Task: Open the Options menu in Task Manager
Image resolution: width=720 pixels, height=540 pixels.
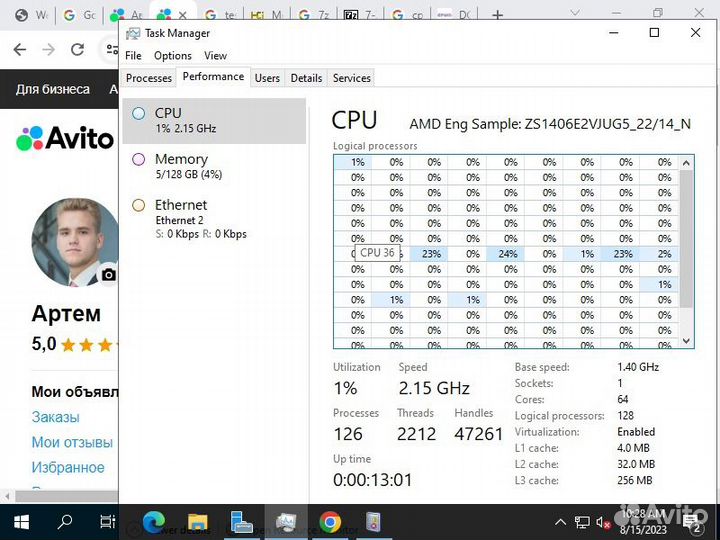Action: point(173,56)
